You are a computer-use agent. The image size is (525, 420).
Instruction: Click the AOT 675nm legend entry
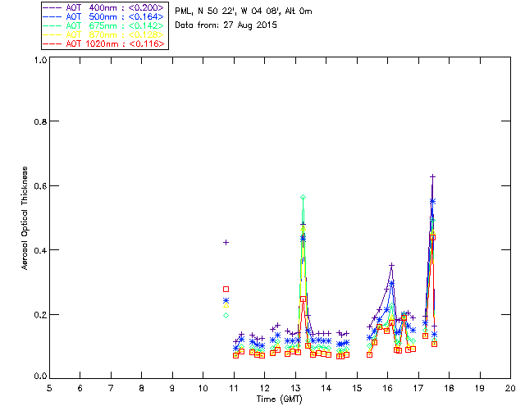103,25
